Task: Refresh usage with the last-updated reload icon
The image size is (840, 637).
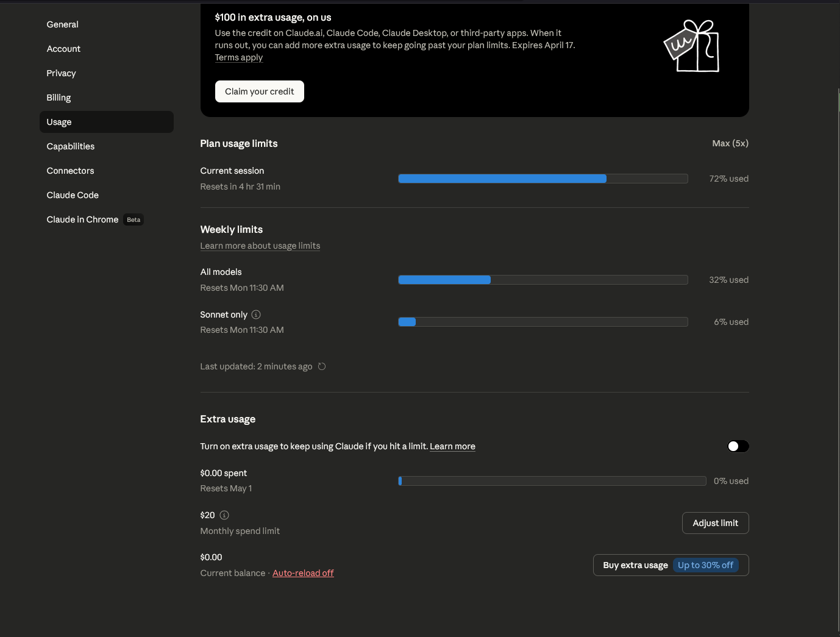Action: point(322,366)
